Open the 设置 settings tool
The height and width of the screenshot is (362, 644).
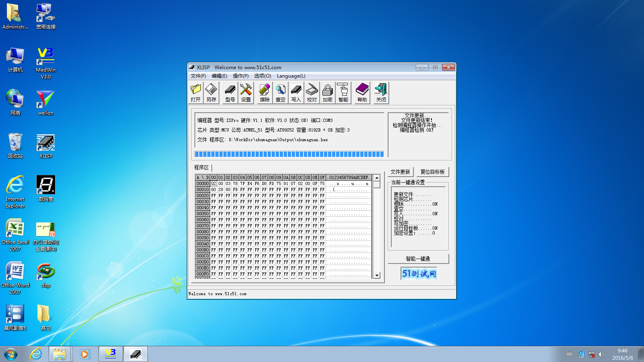(246, 93)
